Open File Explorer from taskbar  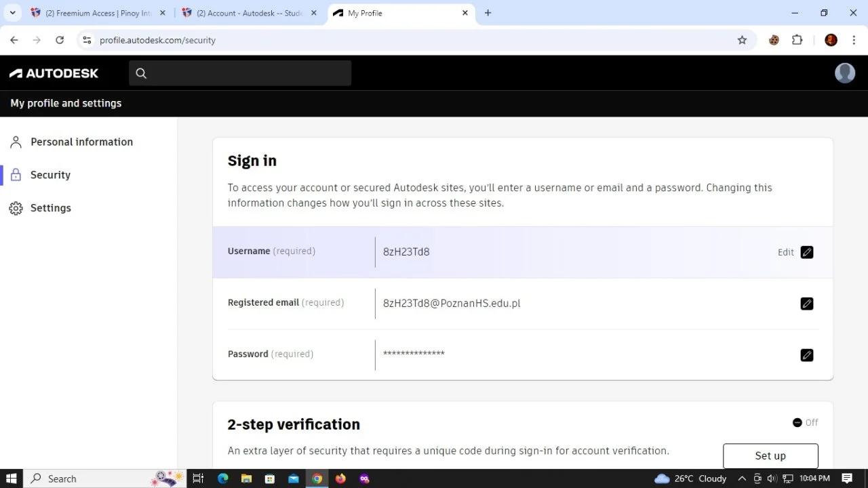(x=246, y=479)
